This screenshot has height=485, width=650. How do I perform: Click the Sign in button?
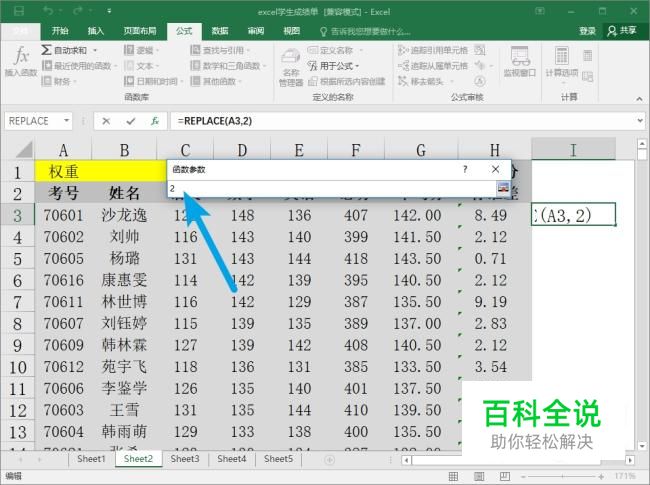pyautogui.click(x=587, y=31)
